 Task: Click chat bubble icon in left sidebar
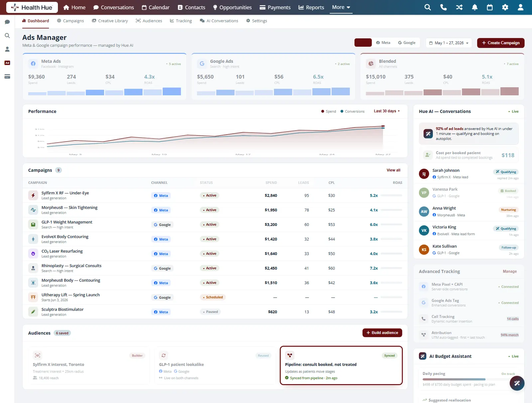[x=7, y=22]
